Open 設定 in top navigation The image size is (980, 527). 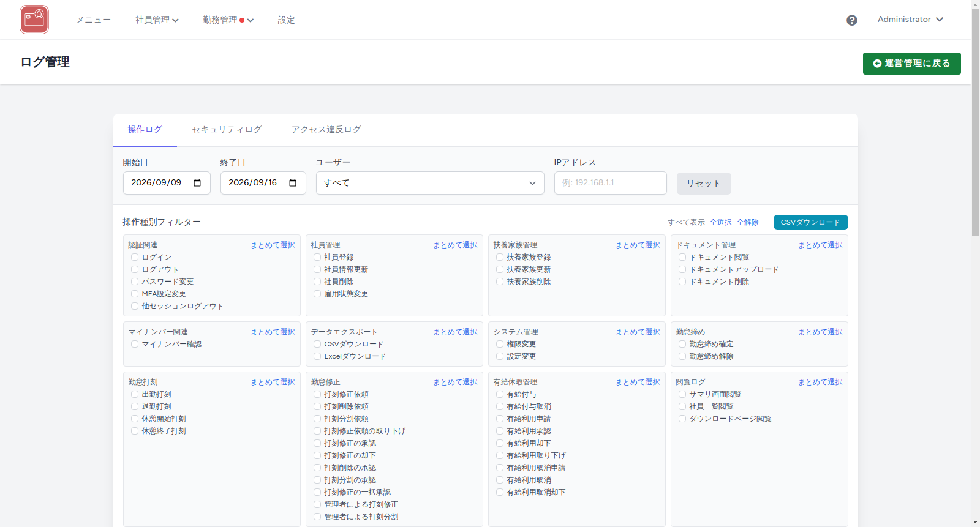pyautogui.click(x=286, y=20)
